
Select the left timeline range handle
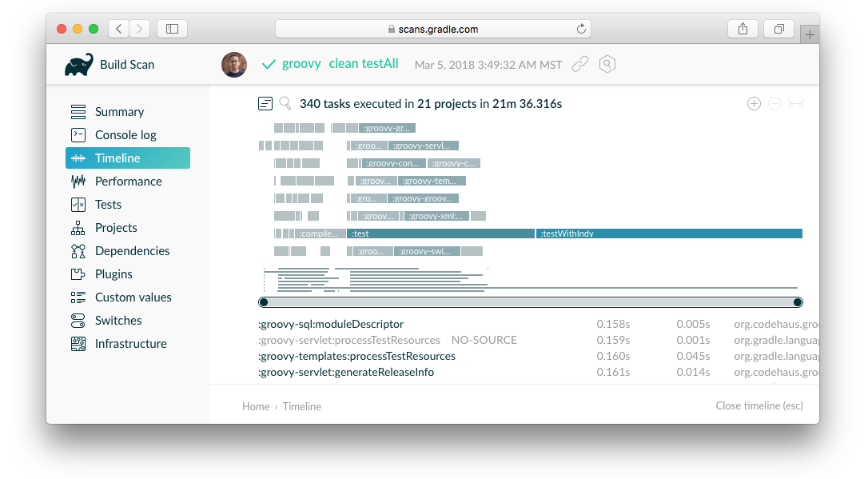pos(264,301)
